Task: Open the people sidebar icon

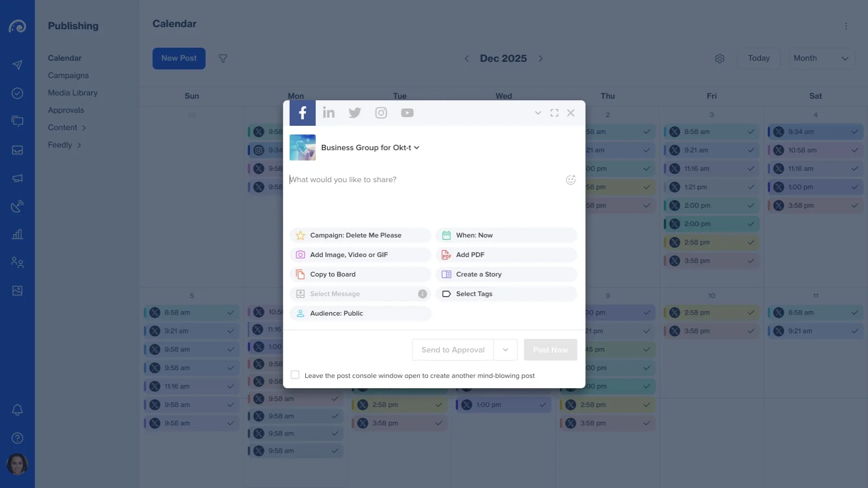Action: 17,262
